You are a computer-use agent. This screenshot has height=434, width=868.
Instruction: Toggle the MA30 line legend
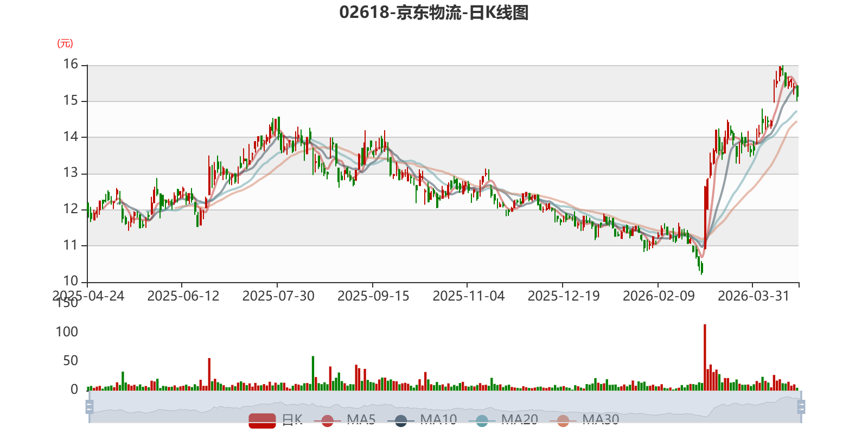click(x=584, y=420)
